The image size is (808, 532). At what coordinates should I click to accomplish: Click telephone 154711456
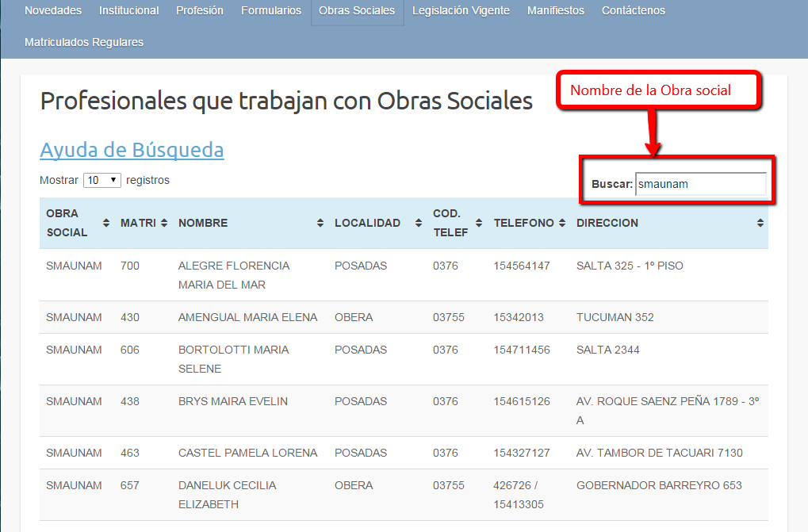[522, 350]
